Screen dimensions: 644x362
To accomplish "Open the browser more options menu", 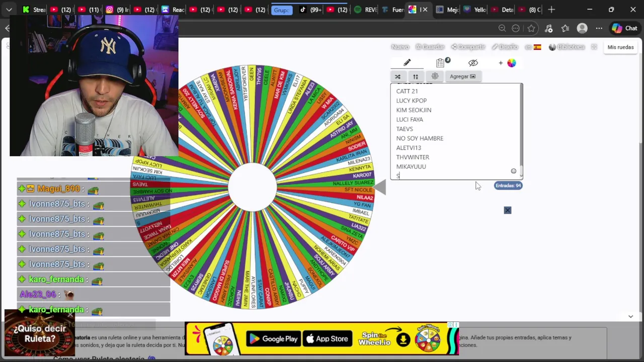I will 599,29.
